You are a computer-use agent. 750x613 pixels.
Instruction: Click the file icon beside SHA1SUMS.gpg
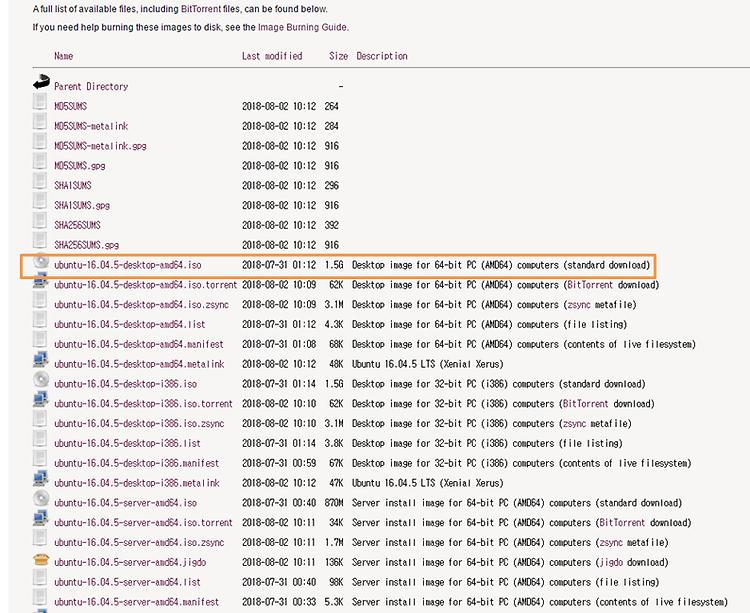[40, 201]
